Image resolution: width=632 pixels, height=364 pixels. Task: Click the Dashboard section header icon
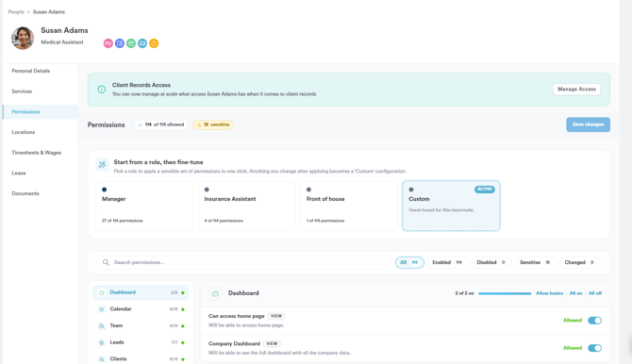(x=215, y=293)
